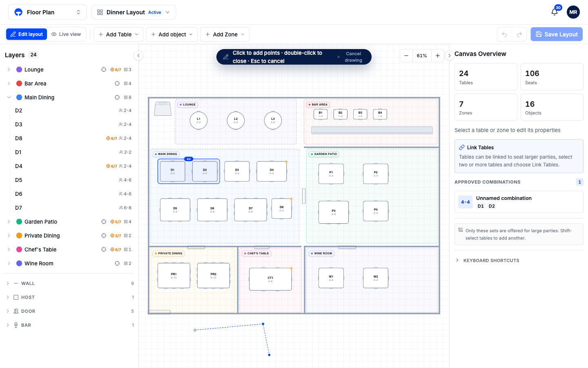Viewport: 588px width, 368px height.
Task: Switch to Live view mode
Action: click(x=66, y=34)
